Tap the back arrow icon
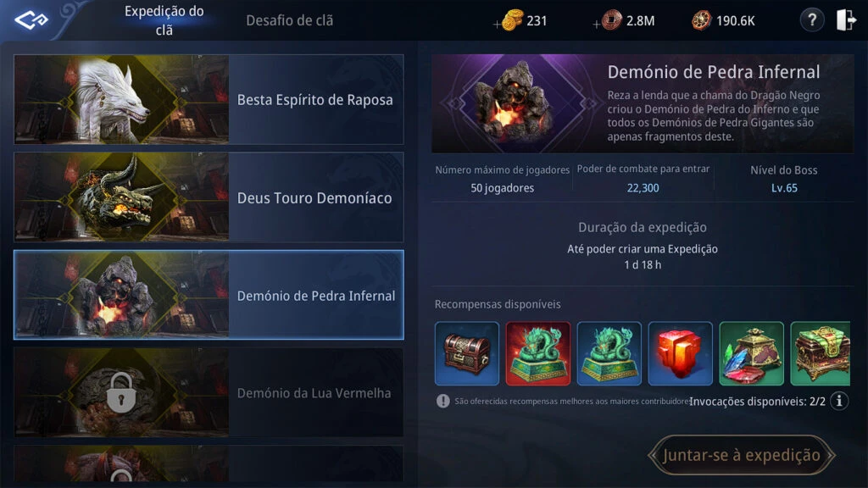Image resolution: width=868 pixels, height=488 pixels. pyautogui.click(x=31, y=20)
